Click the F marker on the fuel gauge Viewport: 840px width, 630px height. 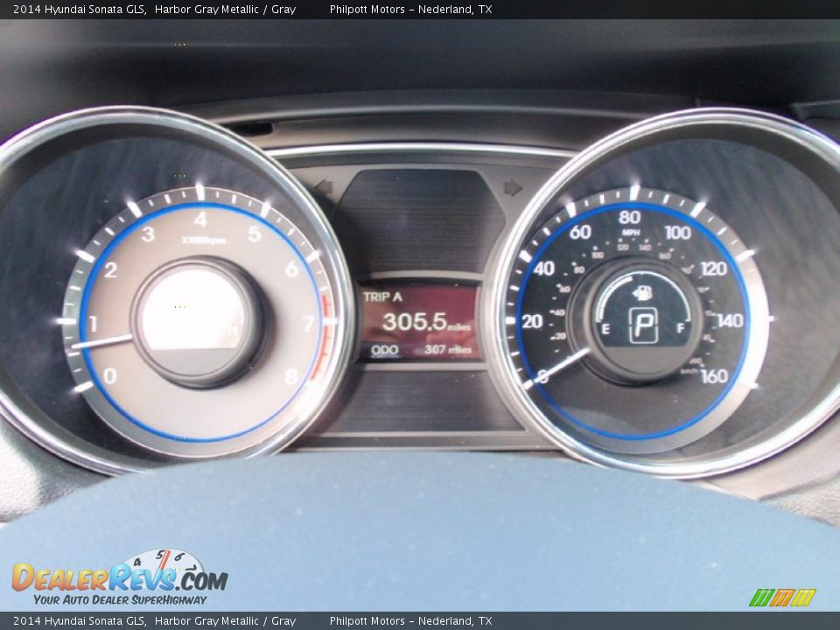click(681, 328)
